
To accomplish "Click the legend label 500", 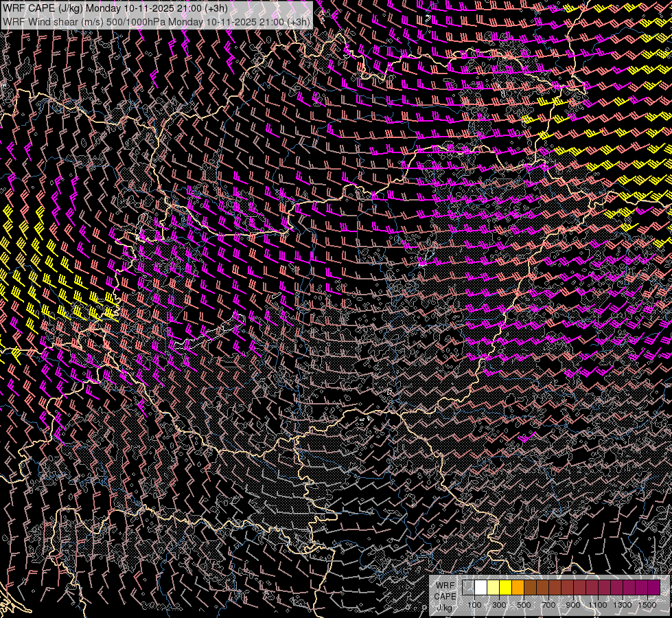I will [524, 605].
